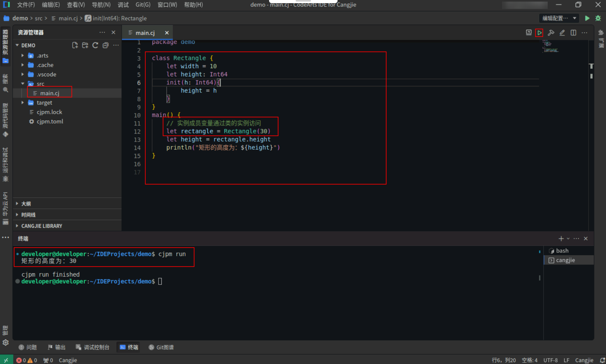The image size is (606, 364).
Task: Open terminal panel more actions ellipsis
Action: [576, 239]
